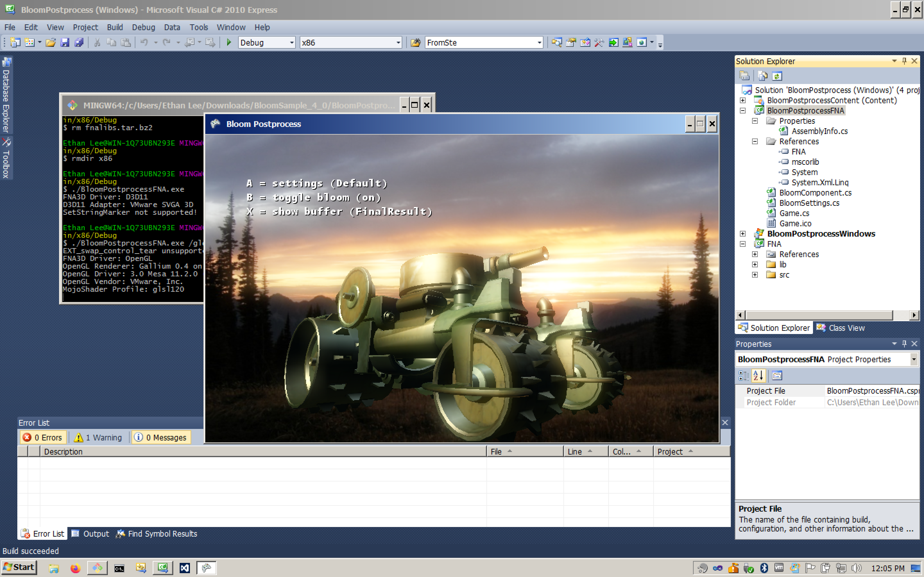Open the Object Browser toolbar icon
This screenshot has height=577, width=924.
585,43
